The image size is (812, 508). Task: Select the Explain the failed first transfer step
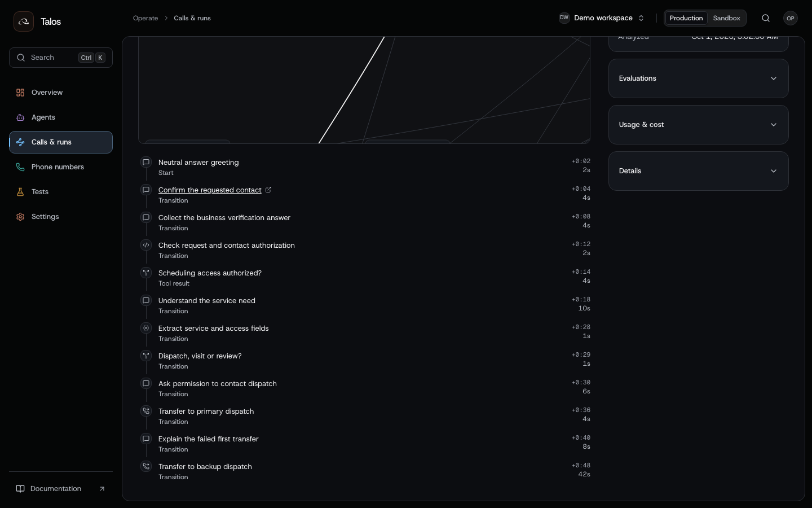365,444
